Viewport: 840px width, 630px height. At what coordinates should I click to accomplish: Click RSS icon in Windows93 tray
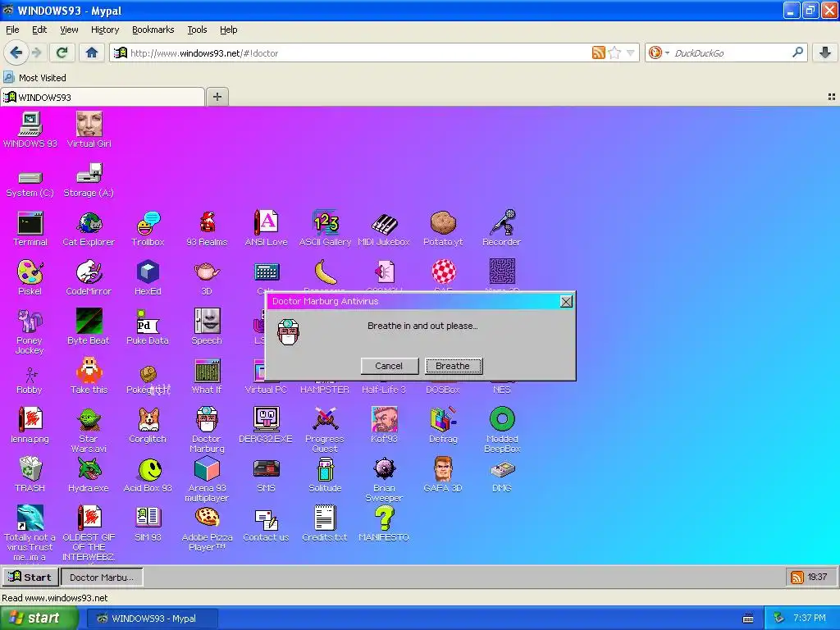click(797, 577)
